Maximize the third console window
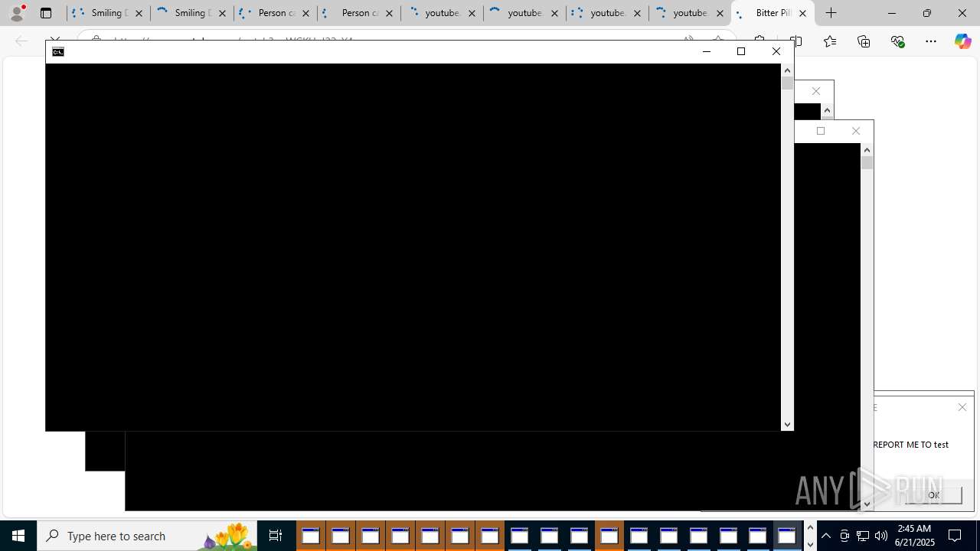 [x=821, y=131]
